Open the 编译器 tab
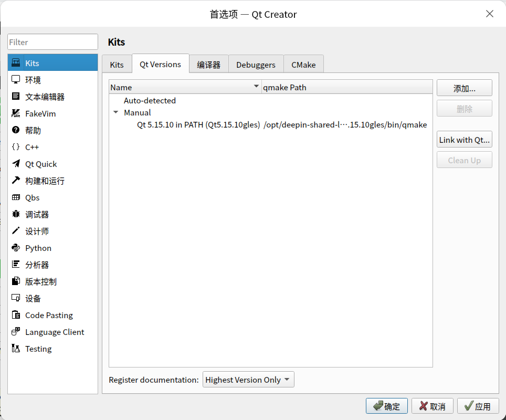 pyautogui.click(x=209, y=65)
